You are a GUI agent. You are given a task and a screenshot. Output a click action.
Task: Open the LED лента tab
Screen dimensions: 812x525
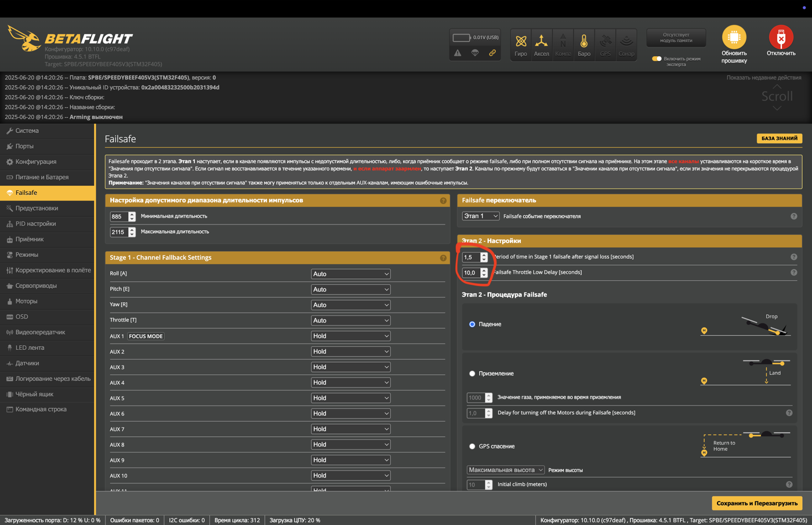pos(47,347)
